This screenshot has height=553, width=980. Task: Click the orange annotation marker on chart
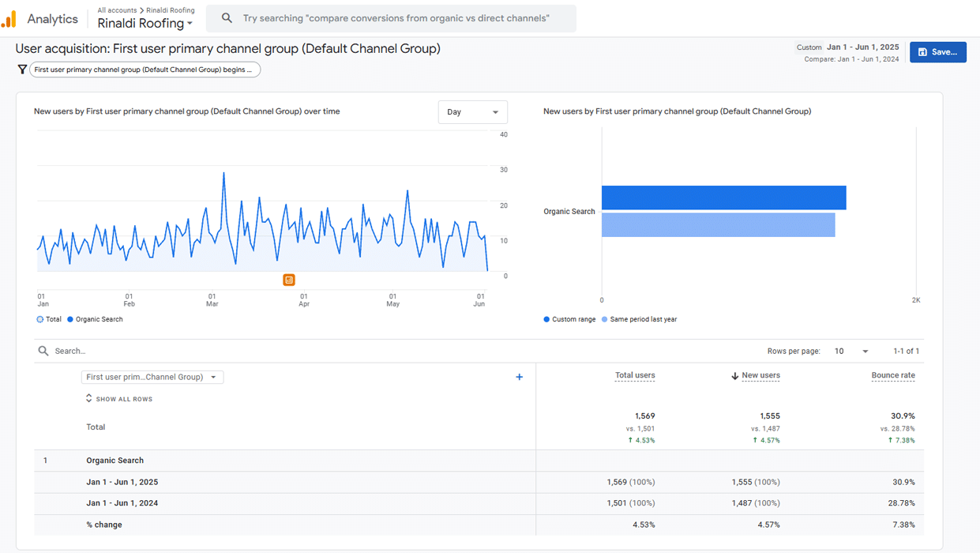pos(289,280)
